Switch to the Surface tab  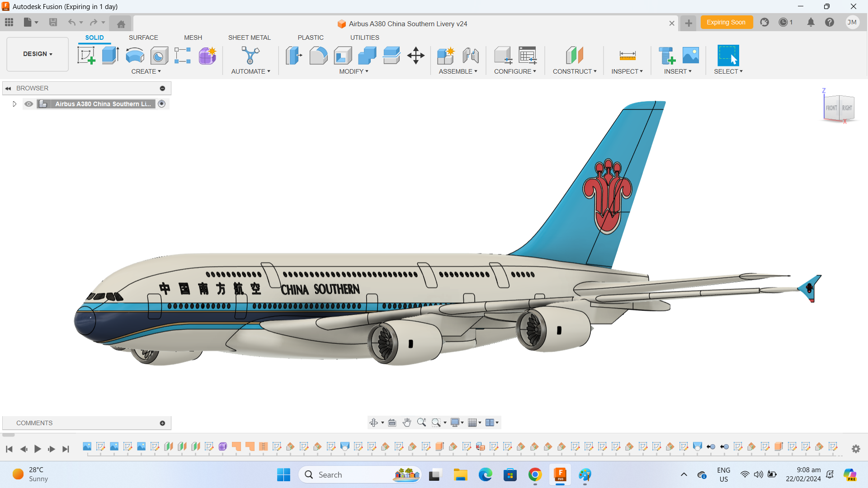[143, 38]
